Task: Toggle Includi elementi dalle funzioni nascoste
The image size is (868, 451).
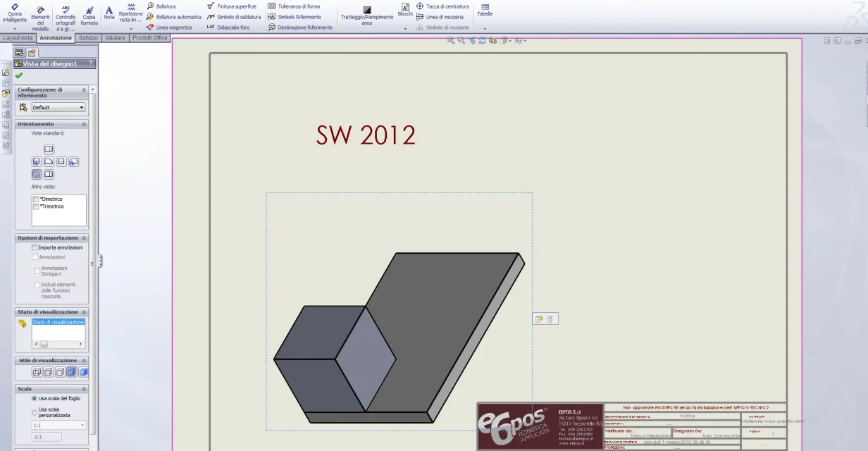Action: click(37, 285)
